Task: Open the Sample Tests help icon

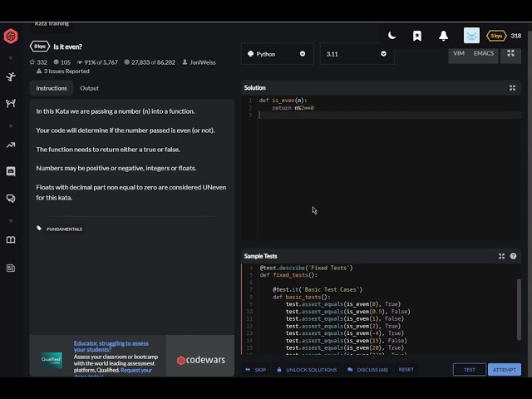Action: click(x=514, y=256)
